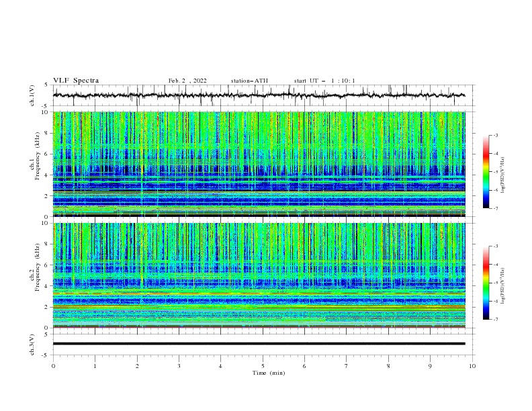Click the log(PSD) label of ch.2 colorbar

point(502,285)
